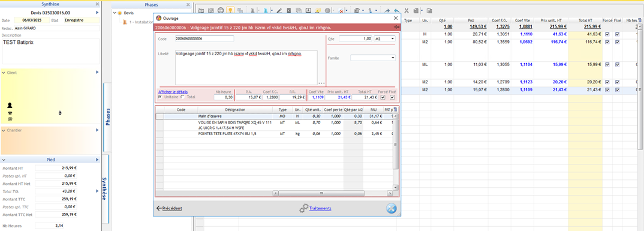Click the delete document icon with red X
This screenshot has height=231, width=644.
pos(341,10)
